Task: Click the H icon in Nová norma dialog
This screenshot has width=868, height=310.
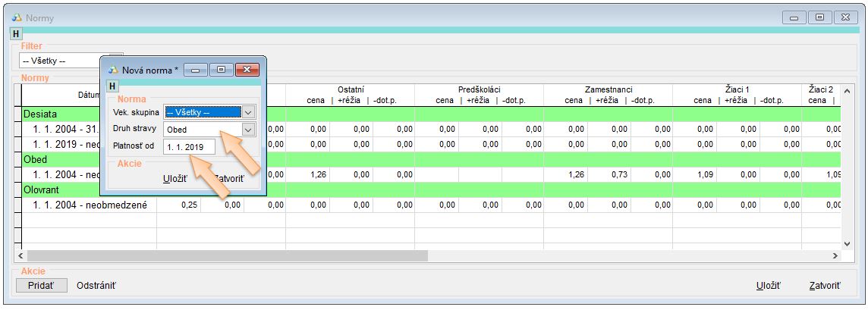Action: [x=113, y=86]
